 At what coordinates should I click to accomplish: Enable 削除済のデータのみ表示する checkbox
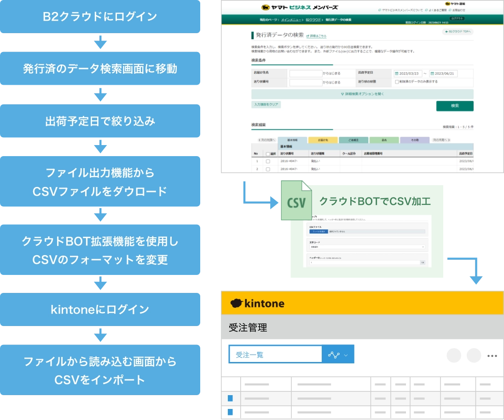[396, 82]
